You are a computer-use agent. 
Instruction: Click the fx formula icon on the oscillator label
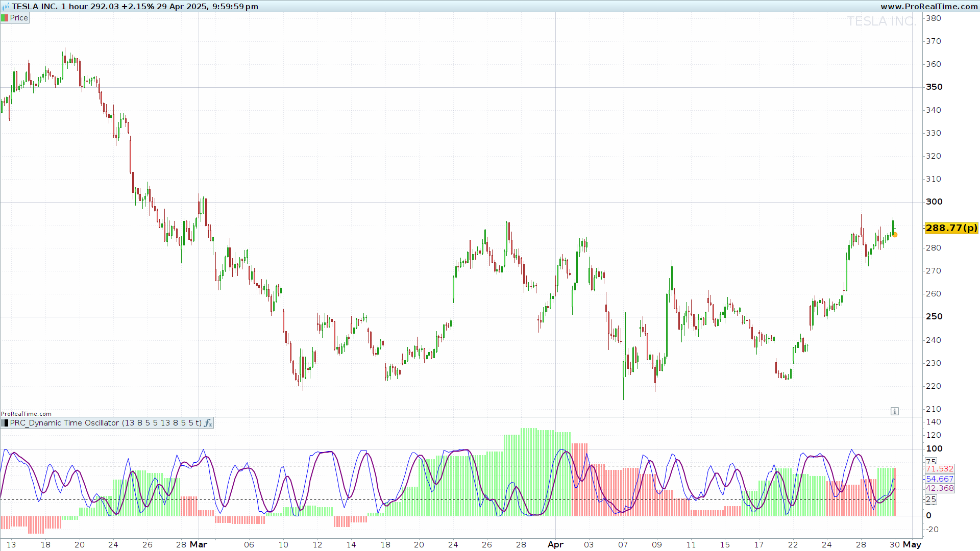tap(208, 423)
